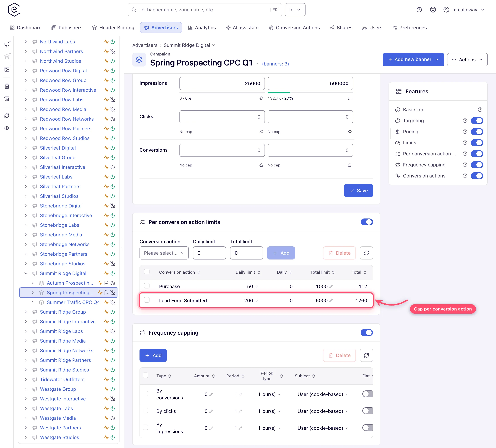Viewport: 496px width, 448px height.
Task: Disable Frequency capping section toggle
Action: (367, 333)
